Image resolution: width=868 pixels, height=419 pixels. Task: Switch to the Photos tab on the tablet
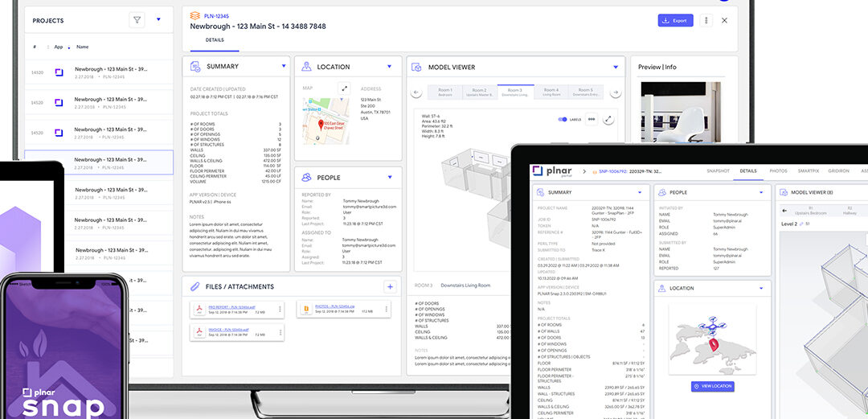click(x=778, y=170)
